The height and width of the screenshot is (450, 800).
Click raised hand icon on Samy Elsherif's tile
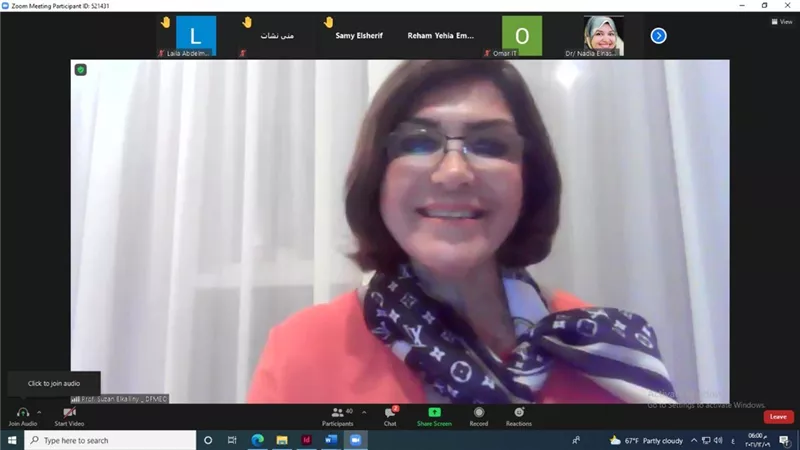(x=329, y=22)
